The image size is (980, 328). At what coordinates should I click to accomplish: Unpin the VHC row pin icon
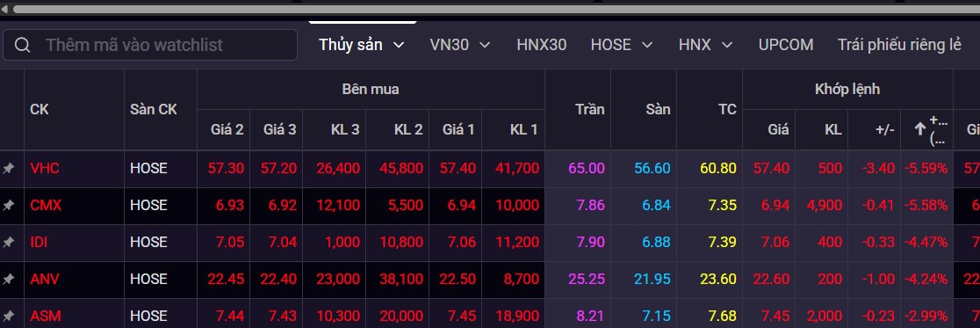tap(8, 168)
